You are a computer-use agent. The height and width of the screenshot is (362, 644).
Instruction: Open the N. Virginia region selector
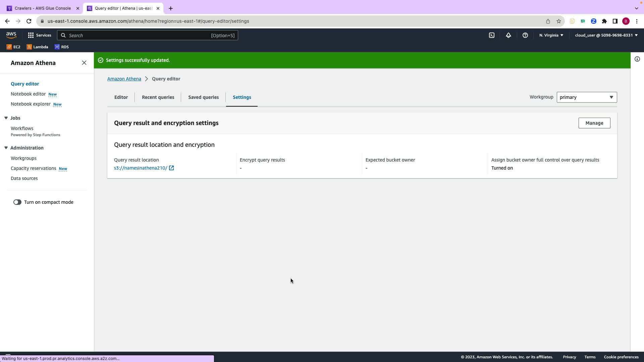click(551, 35)
